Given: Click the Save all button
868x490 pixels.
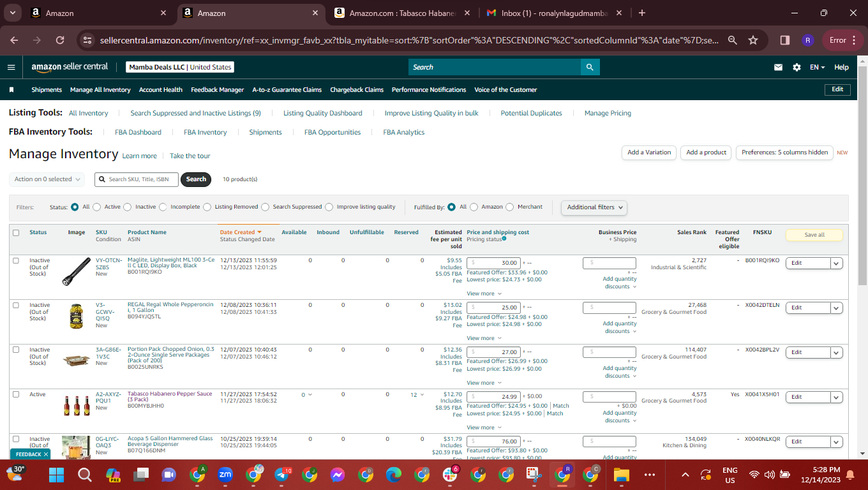Looking at the screenshot, I should coord(814,235).
